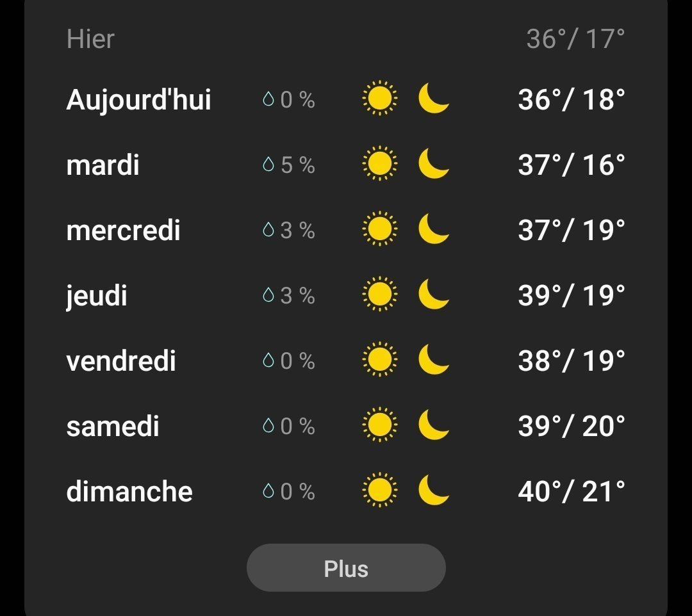The image size is (692, 616).
Task: Tap dimanche's 40°/ 21° temperature
Action: click(572, 491)
